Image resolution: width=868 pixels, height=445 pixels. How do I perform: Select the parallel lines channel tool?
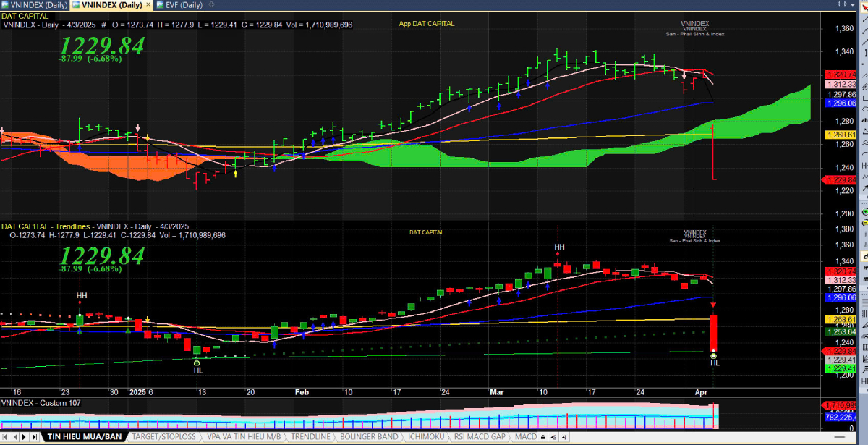coord(864,75)
